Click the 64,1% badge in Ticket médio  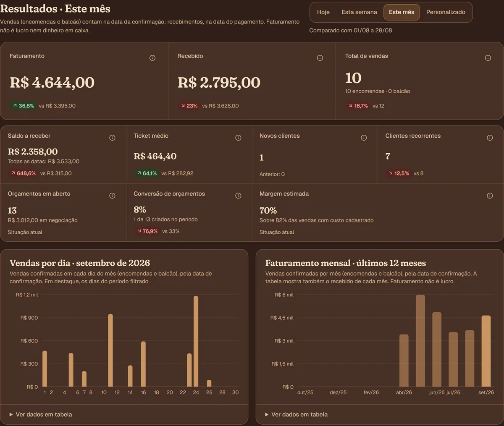pyautogui.click(x=146, y=173)
